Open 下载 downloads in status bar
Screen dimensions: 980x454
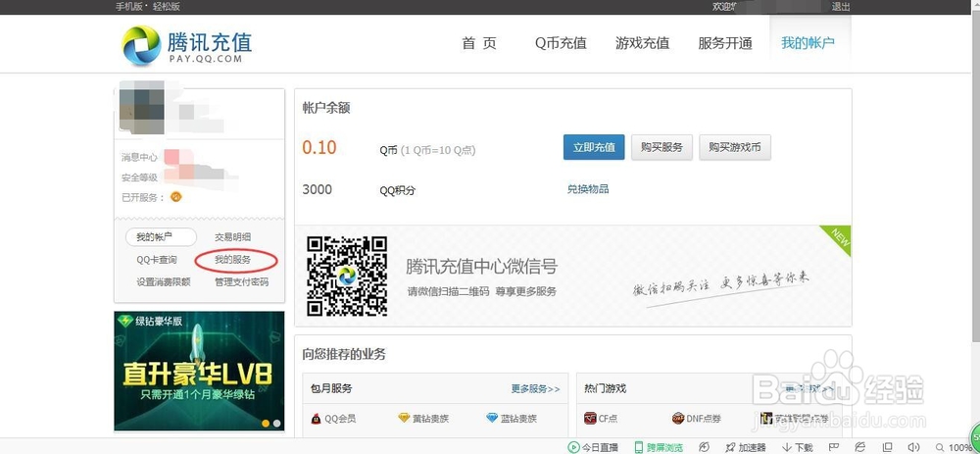[798, 447]
